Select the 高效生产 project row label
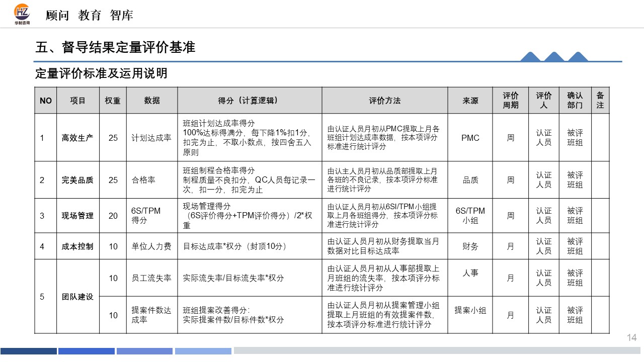Viewport: 644px width, 362px height. tap(78, 137)
